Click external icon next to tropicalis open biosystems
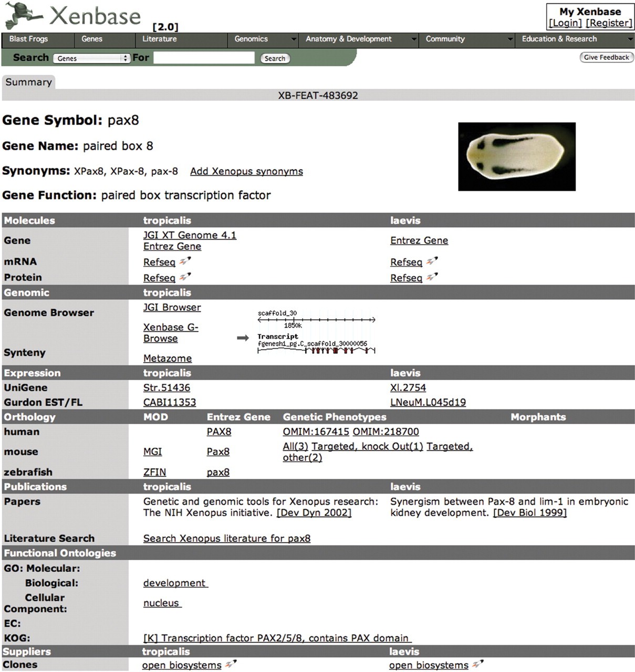The image size is (635, 672). [x=231, y=664]
